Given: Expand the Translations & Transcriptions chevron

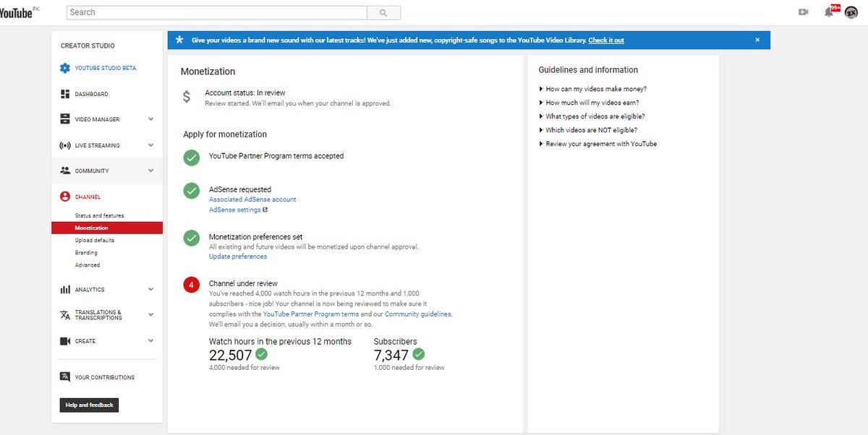Looking at the screenshot, I should point(150,315).
